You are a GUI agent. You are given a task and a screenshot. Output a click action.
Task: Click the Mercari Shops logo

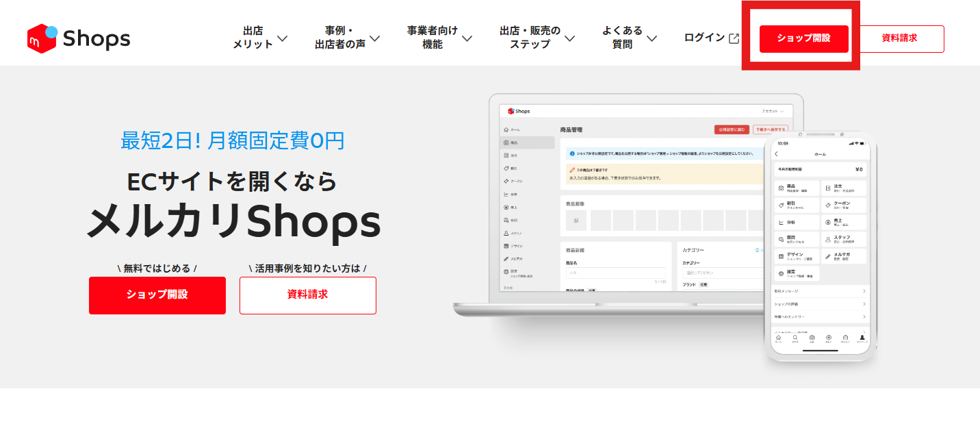point(79,38)
